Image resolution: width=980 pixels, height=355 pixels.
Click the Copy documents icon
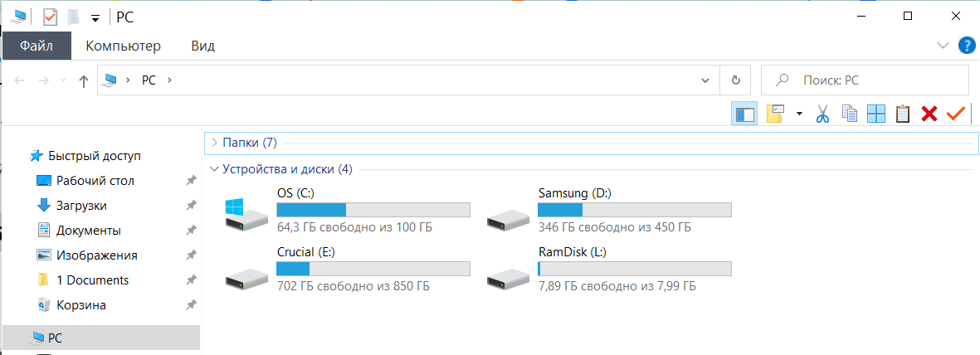tap(849, 114)
